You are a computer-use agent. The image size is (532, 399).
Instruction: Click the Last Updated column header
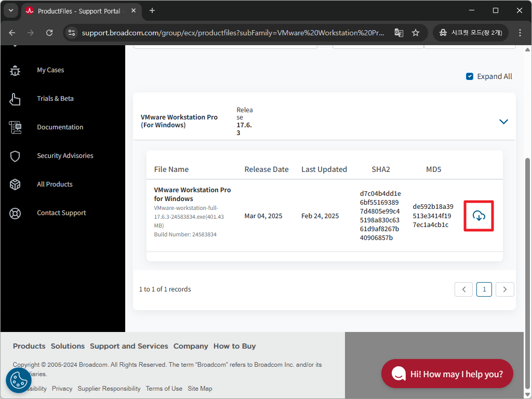click(x=324, y=169)
